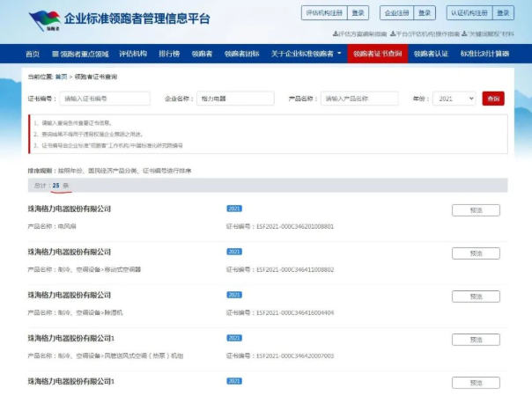Click the 领跑者 flag logo
Screen dimensions: 532x403
pyautogui.click(x=44, y=20)
